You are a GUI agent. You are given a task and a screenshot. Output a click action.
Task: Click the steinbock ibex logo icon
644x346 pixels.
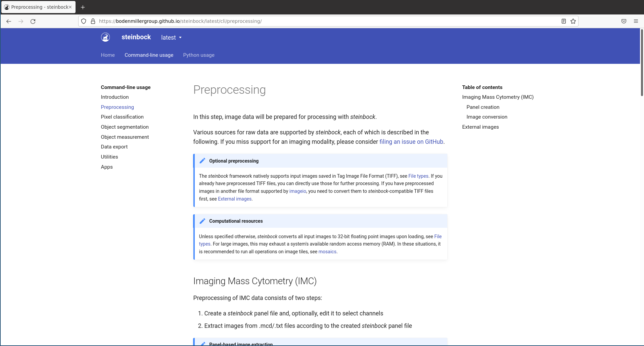[105, 37]
